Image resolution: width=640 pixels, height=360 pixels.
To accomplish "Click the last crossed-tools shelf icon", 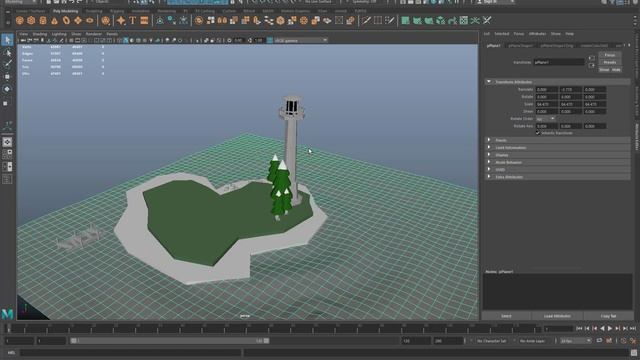I will coord(487,20).
